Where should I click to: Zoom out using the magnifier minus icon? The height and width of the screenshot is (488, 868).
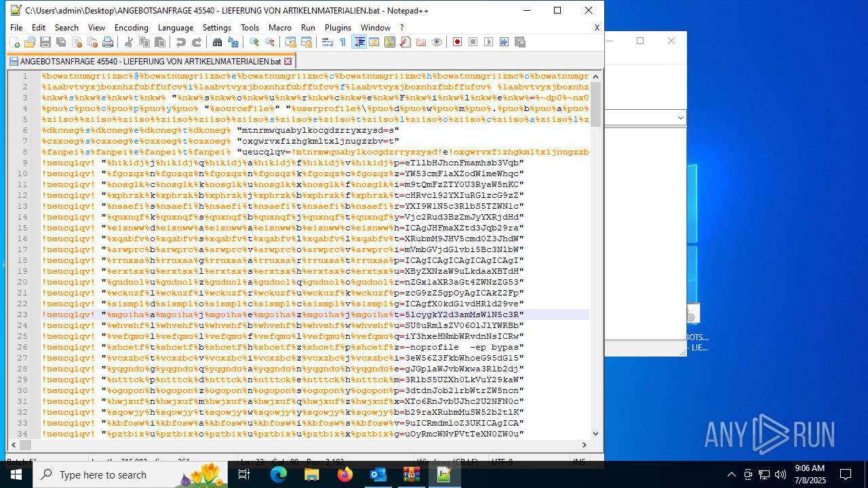270,42
